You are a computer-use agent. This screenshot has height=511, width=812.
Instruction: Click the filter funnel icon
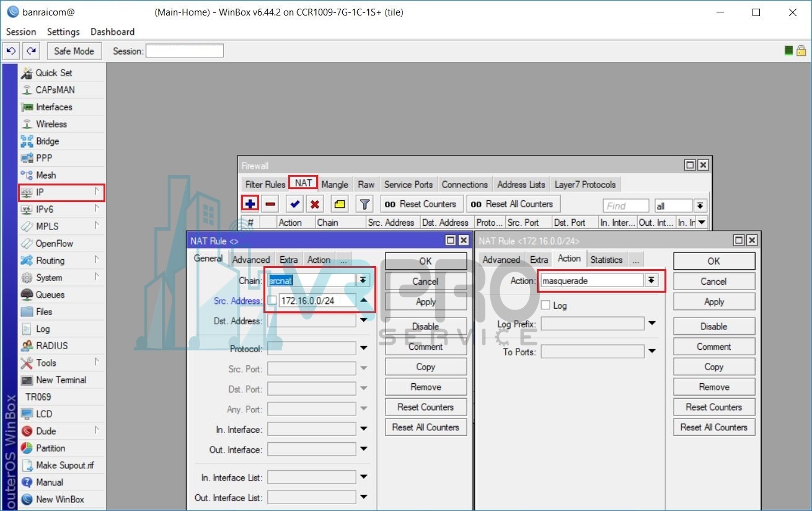[365, 203]
